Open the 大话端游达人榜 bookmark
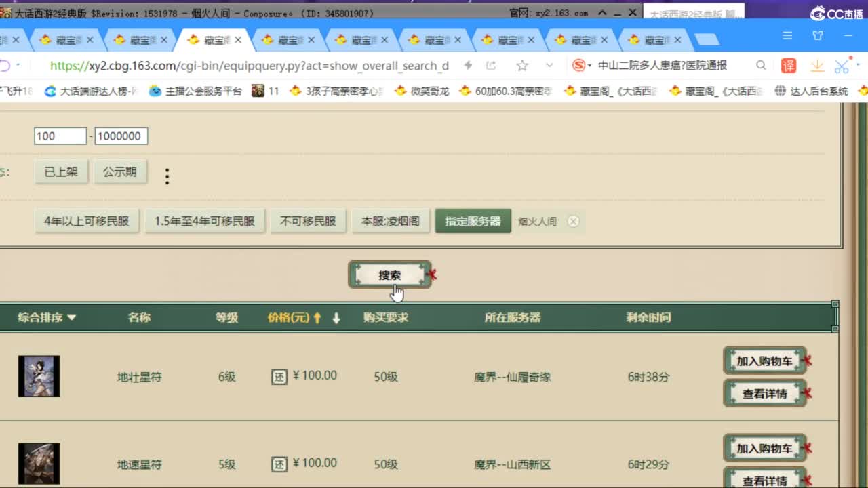The height and width of the screenshot is (488, 868). pyautogui.click(x=91, y=91)
